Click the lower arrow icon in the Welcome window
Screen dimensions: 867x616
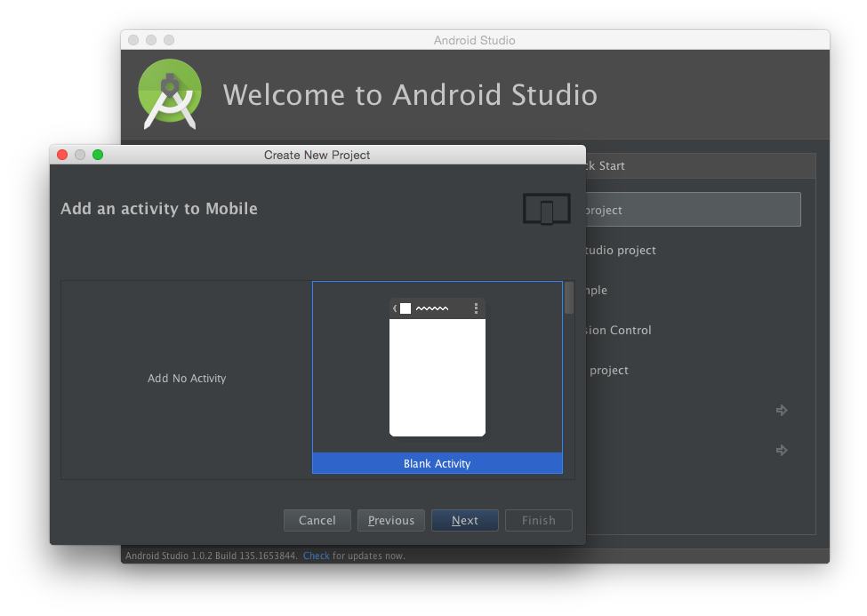tap(782, 450)
